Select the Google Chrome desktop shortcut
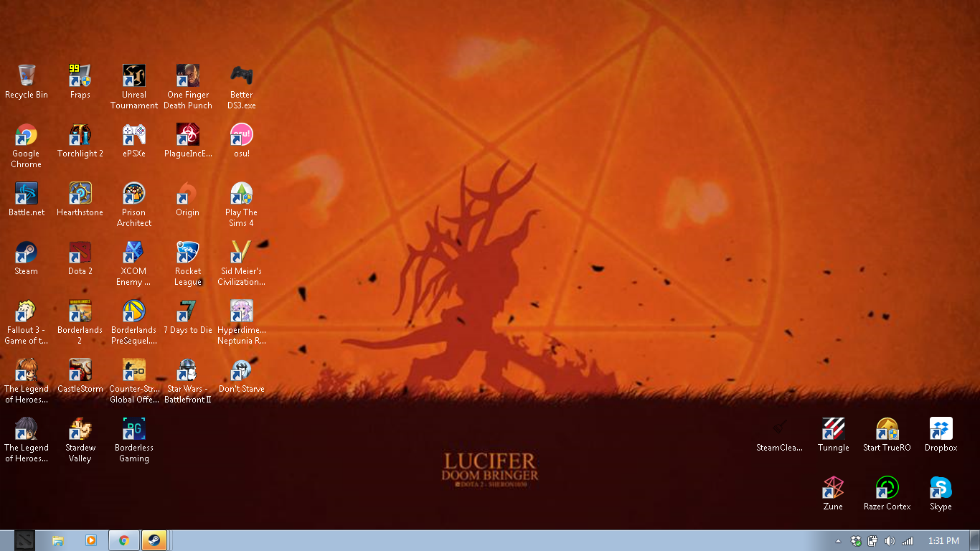 (x=27, y=134)
